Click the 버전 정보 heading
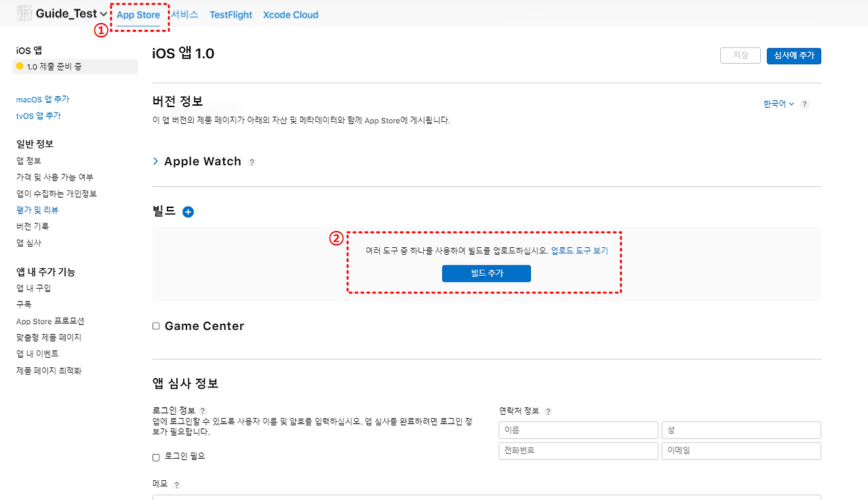Image resolution: width=868 pixels, height=500 pixels. point(178,102)
